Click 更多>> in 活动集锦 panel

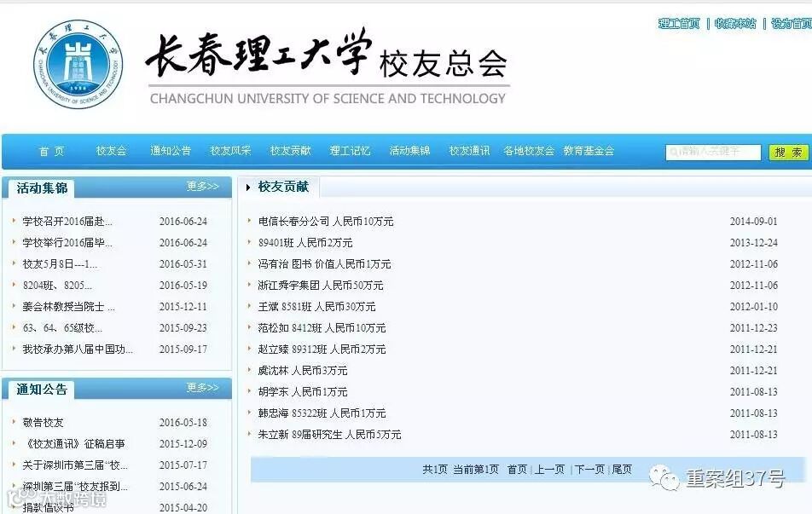(202, 187)
